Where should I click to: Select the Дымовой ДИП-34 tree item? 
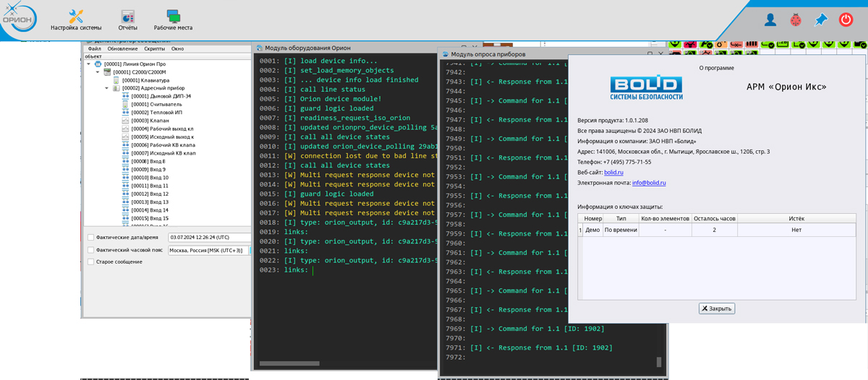click(x=161, y=96)
